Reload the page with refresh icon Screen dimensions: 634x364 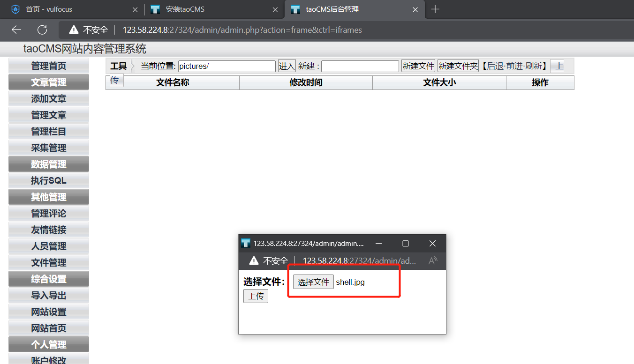tap(42, 30)
